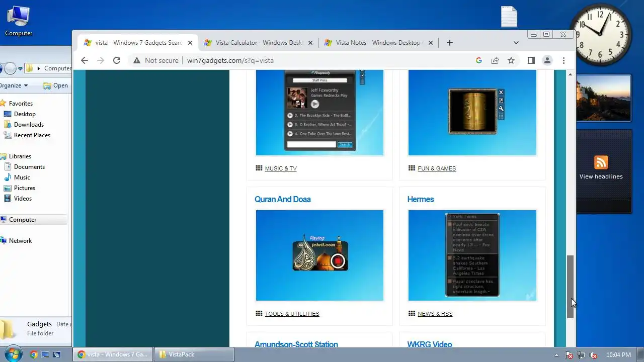The image size is (644, 362).
Task: Click the muted volume tray icon
Action: click(x=594, y=355)
